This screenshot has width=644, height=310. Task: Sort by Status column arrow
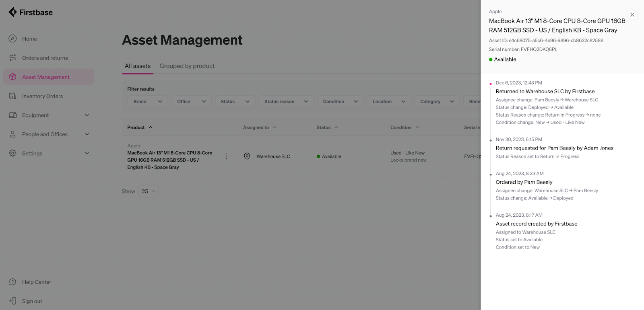(336, 127)
